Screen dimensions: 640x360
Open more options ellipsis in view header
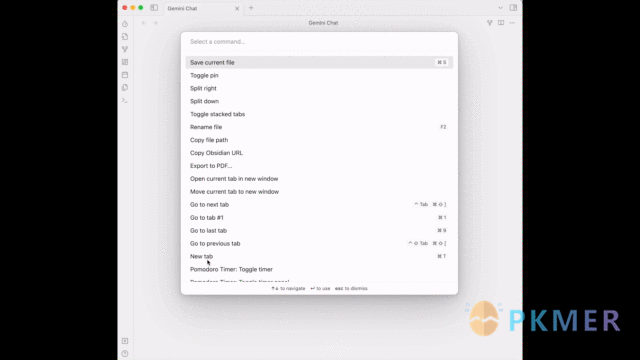click(x=512, y=23)
